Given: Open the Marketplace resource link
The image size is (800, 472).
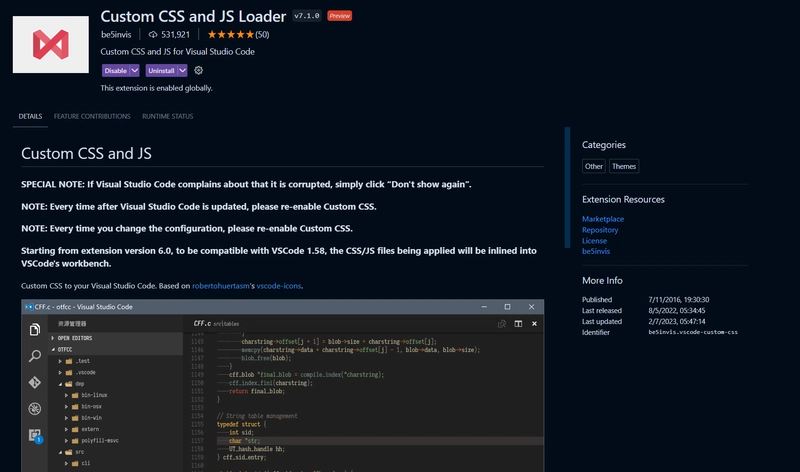Looking at the screenshot, I should 603,219.
